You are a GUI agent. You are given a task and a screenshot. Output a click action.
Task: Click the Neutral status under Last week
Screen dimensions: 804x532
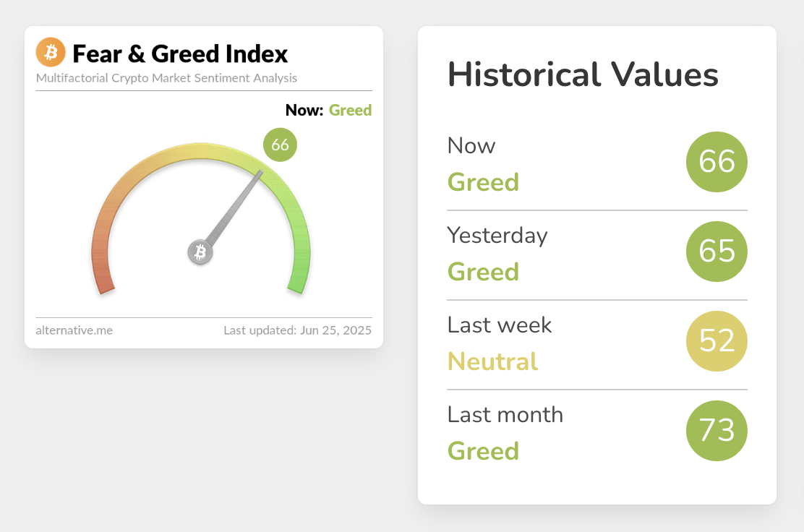click(x=492, y=361)
